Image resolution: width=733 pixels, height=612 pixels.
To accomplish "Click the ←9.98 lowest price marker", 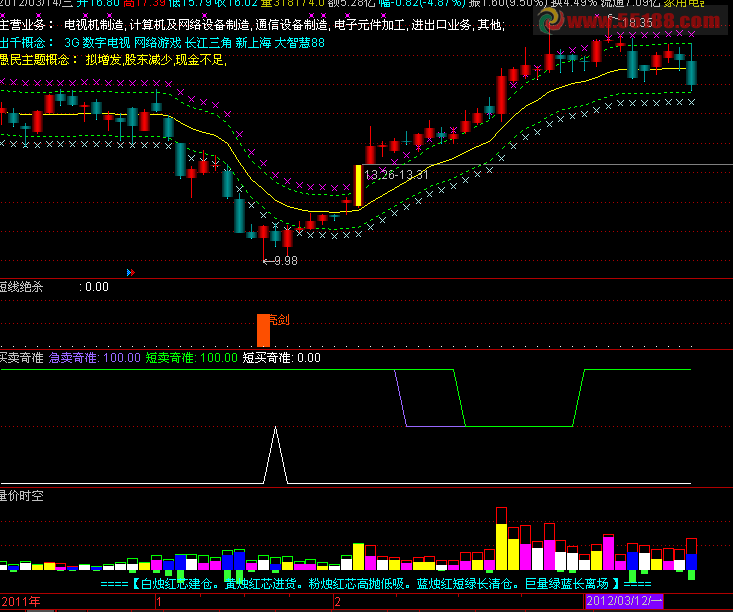I will click(x=280, y=261).
